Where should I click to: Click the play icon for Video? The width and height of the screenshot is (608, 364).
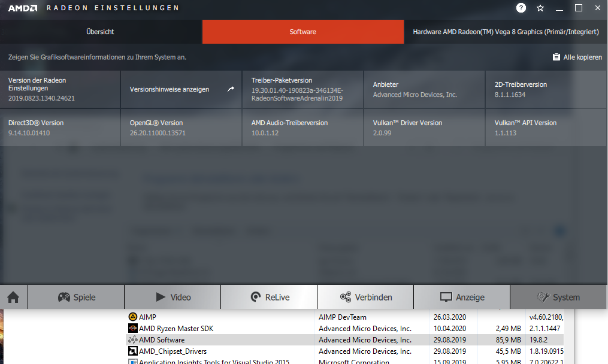[x=161, y=298]
